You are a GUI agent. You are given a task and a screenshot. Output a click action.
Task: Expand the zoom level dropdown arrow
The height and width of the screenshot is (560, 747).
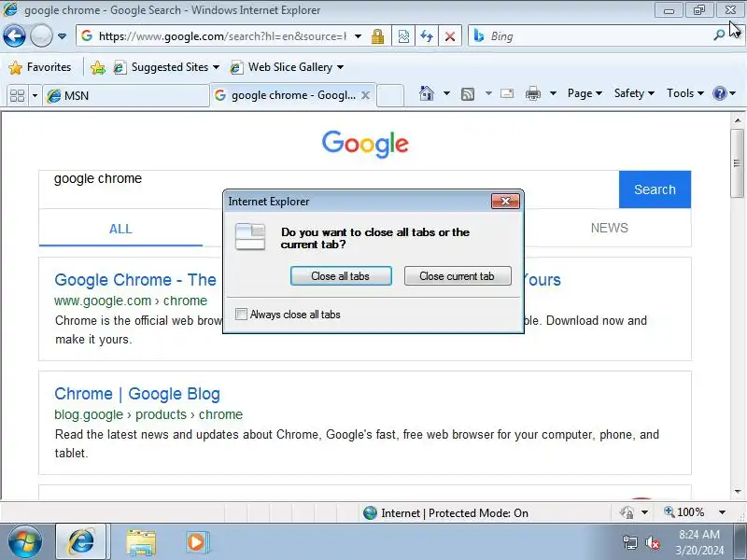pos(722,512)
